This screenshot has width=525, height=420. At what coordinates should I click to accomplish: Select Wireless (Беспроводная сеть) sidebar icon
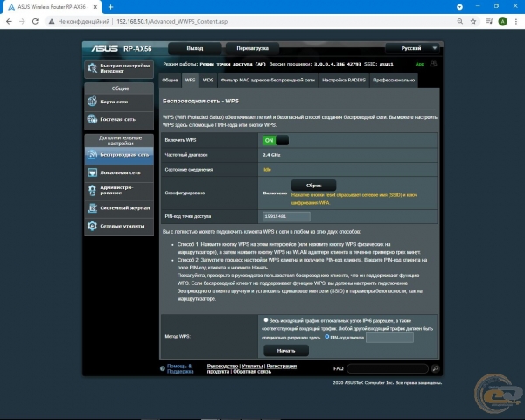pyautogui.click(x=92, y=155)
